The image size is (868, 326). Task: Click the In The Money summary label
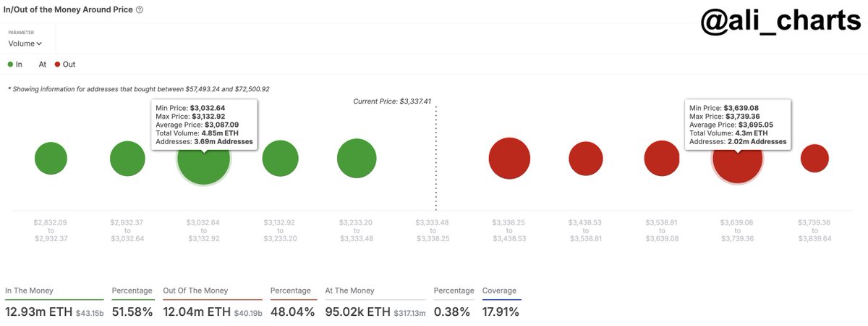[x=29, y=291]
